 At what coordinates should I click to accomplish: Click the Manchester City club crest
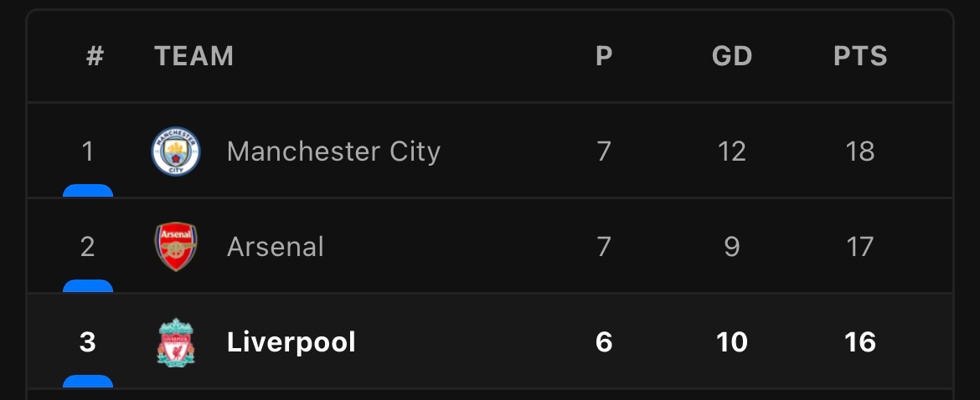click(176, 151)
